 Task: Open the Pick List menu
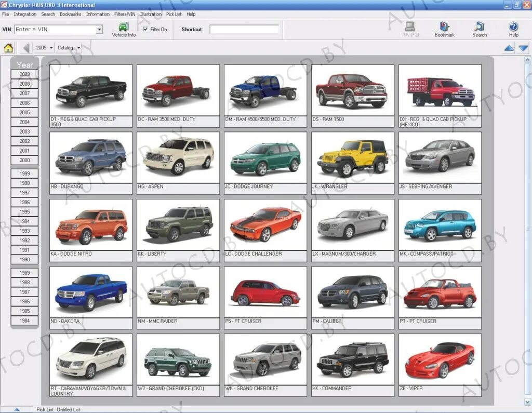(x=174, y=14)
